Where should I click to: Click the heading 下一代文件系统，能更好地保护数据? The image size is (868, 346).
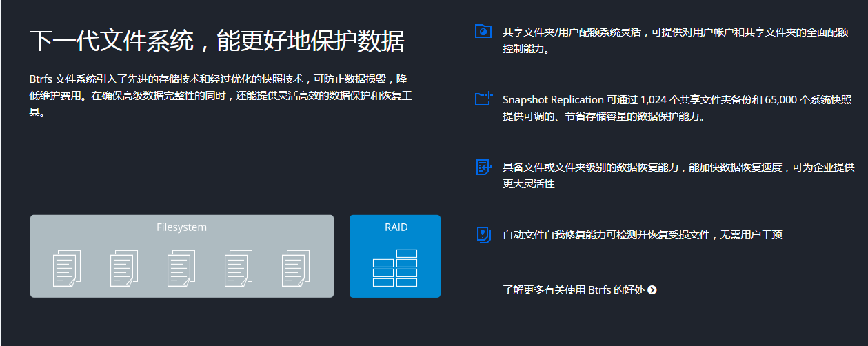216,41
